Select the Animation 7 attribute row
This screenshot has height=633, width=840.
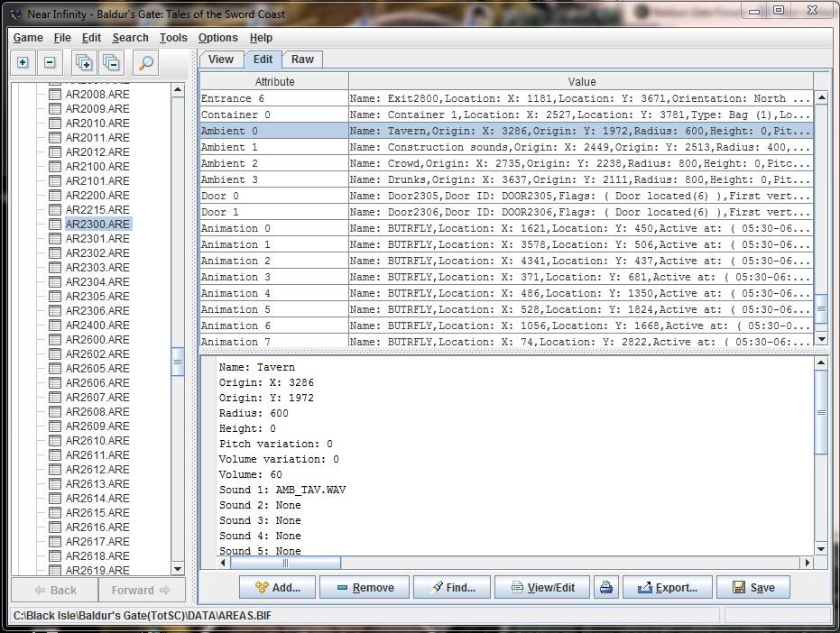[506, 341]
